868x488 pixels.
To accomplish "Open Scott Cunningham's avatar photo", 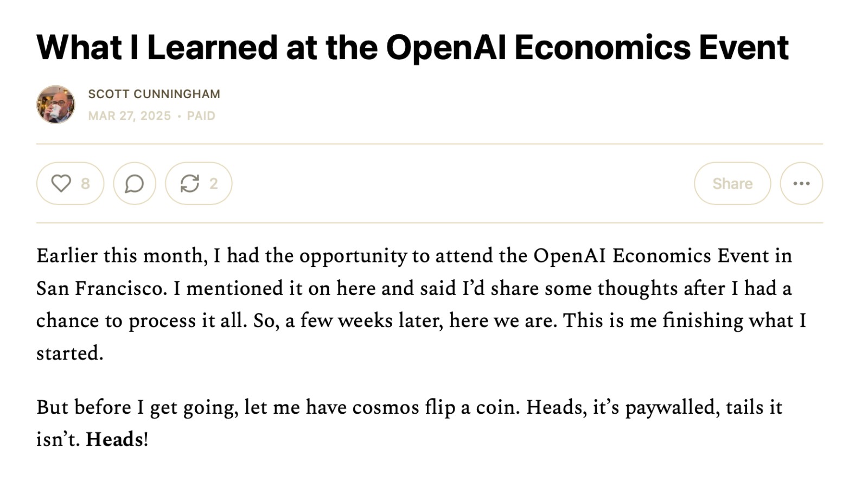I will coord(56,104).
